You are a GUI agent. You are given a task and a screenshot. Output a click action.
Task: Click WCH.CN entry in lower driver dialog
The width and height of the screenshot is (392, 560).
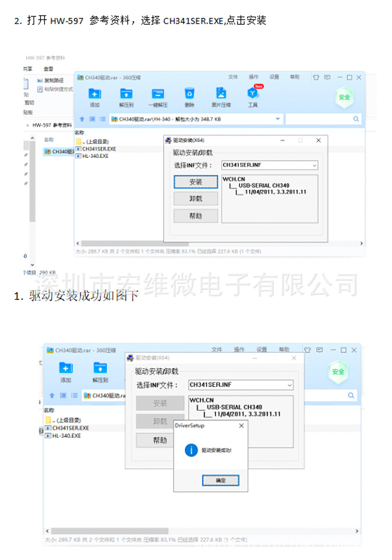coord(202,400)
